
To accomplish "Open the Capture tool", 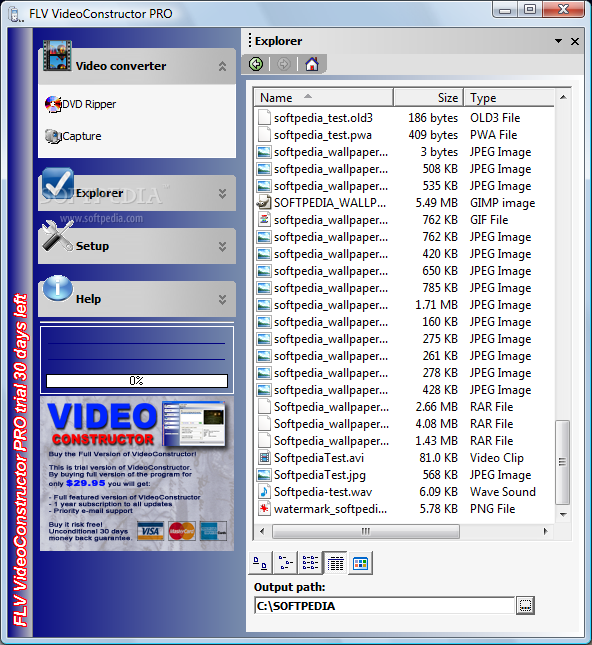I will point(73,136).
